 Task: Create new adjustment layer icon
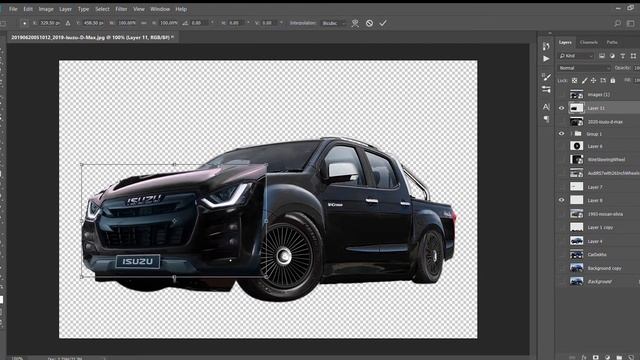coord(607,357)
